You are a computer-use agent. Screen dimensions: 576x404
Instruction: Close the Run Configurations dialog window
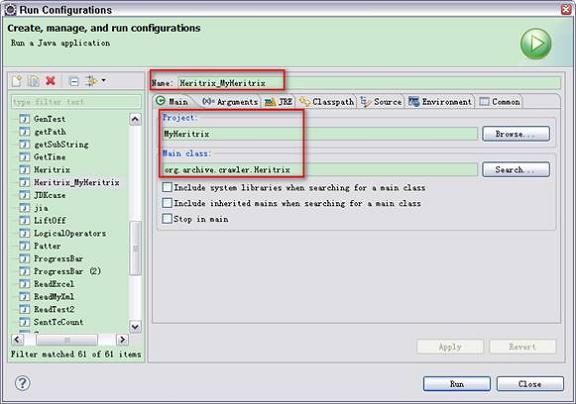pos(566,9)
